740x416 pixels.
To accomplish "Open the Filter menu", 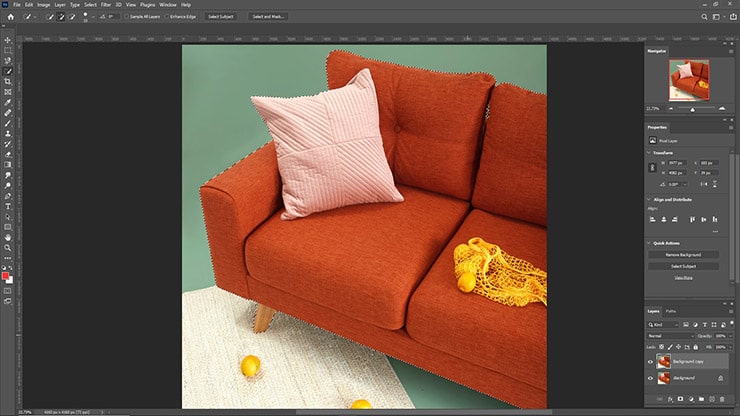I will click(x=105, y=5).
